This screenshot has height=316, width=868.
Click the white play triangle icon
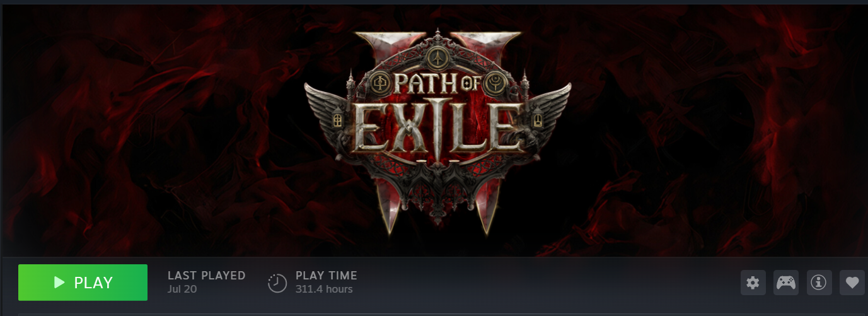(x=60, y=283)
